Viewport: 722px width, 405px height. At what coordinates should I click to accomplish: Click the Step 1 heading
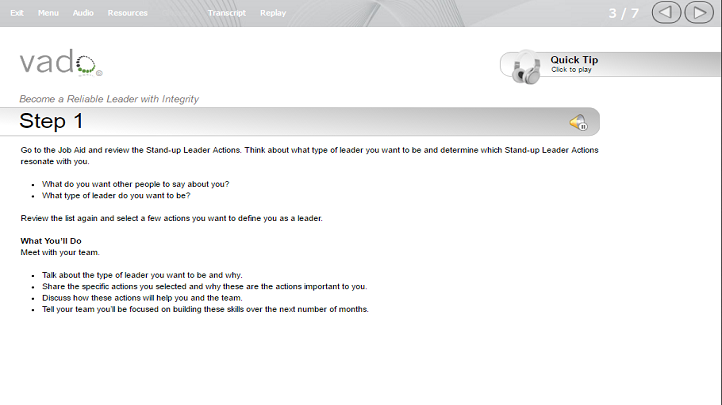[x=51, y=121]
